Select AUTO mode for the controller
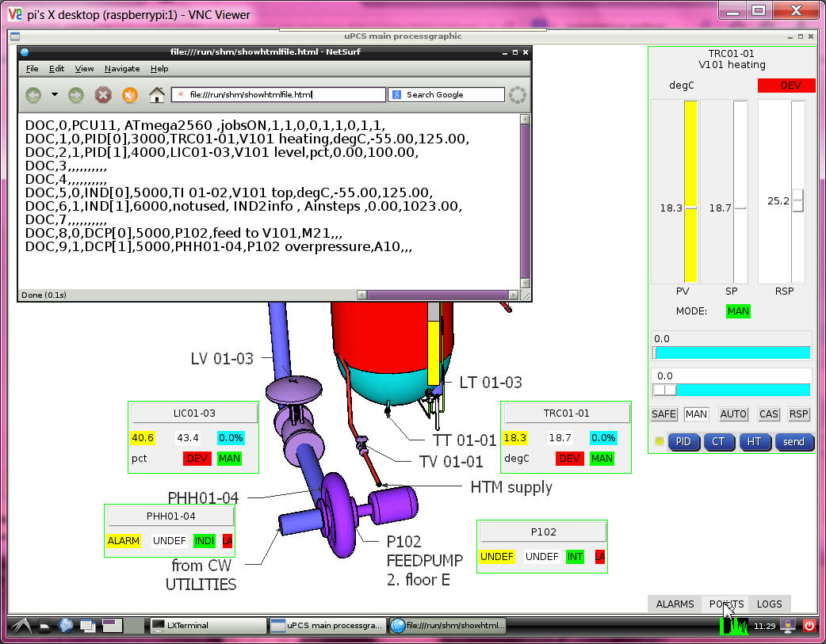Viewport: 826px width, 644px height. pyautogui.click(x=733, y=414)
